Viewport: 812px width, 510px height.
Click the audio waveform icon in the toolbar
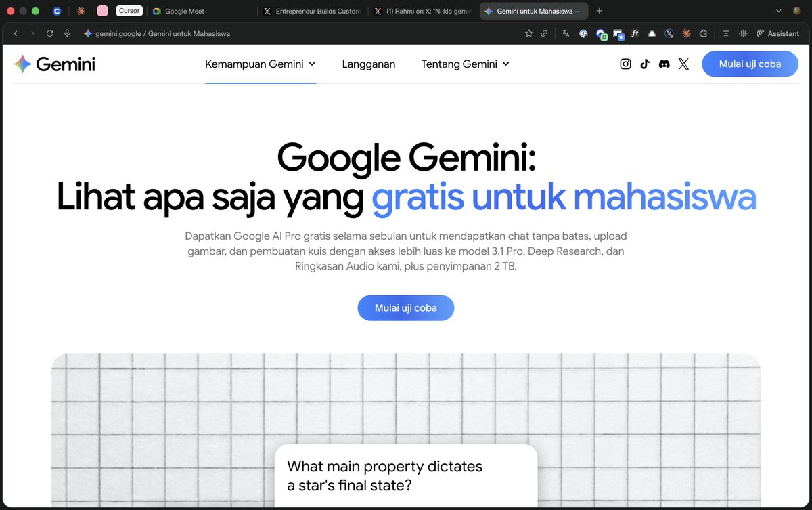pyautogui.click(x=742, y=33)
